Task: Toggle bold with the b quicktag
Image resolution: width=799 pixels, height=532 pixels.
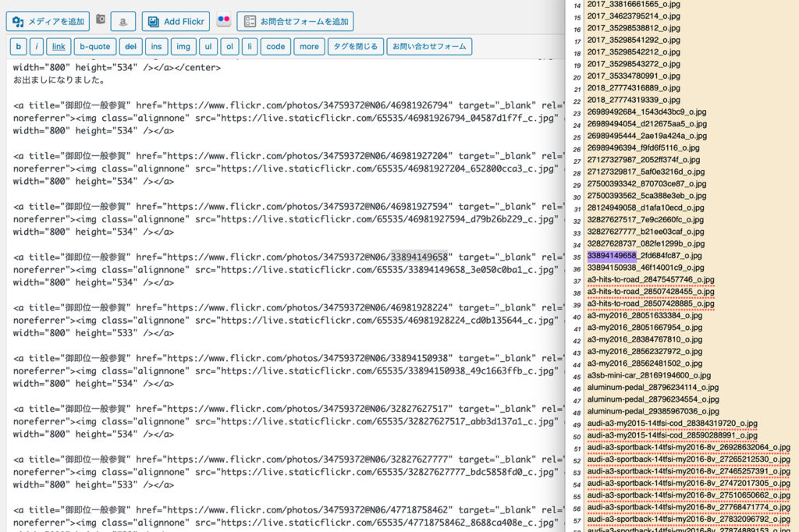Action: coord(19,47)
